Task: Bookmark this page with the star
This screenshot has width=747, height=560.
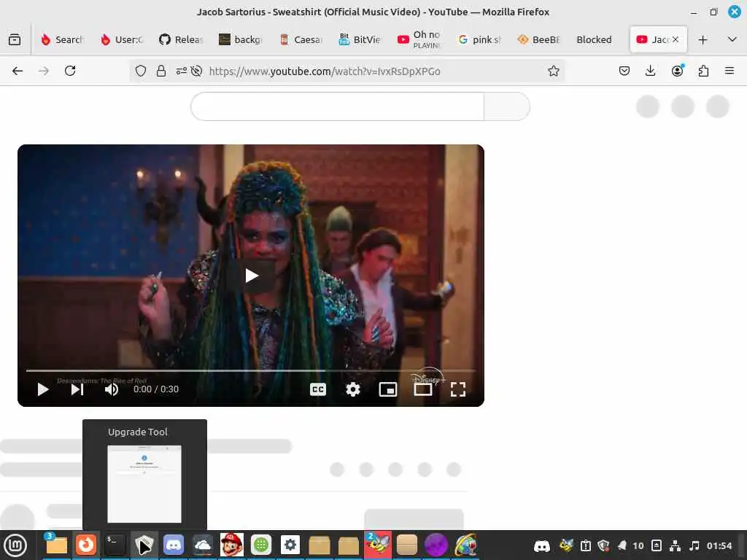Action: (x=553, y=71)
